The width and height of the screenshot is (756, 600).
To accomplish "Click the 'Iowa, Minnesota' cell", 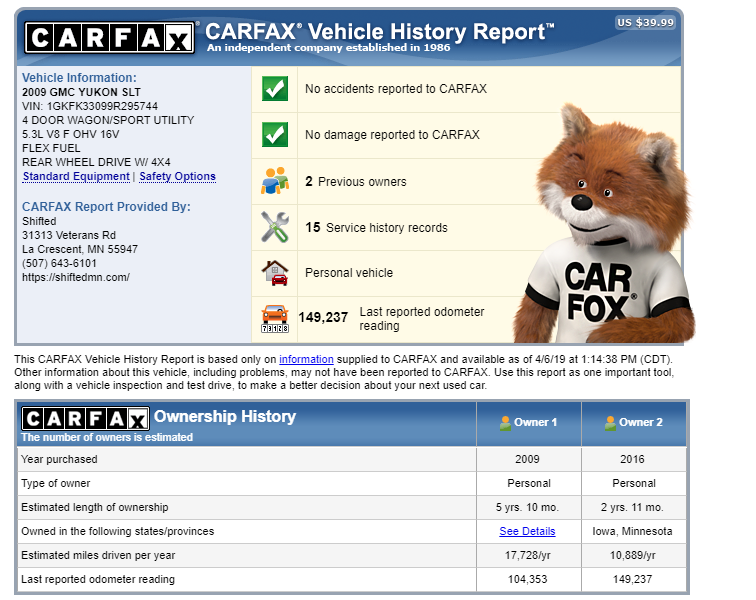I will tap(633, 532).
